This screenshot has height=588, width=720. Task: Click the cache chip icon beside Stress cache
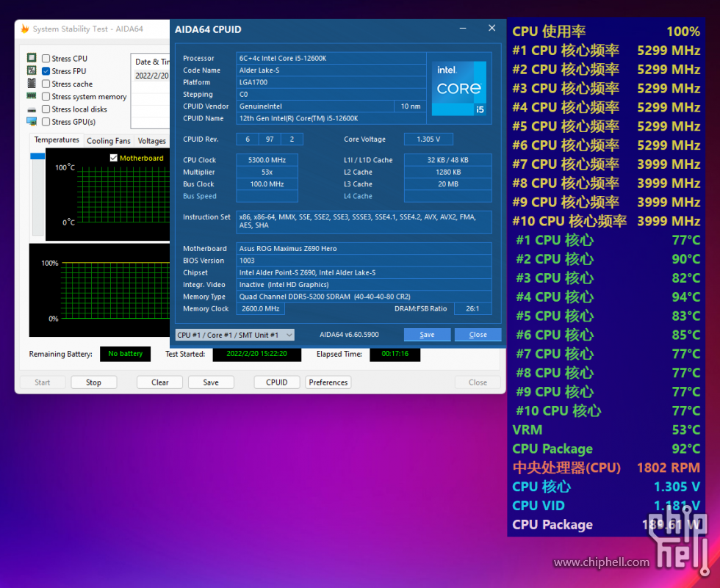coord(32,84)
